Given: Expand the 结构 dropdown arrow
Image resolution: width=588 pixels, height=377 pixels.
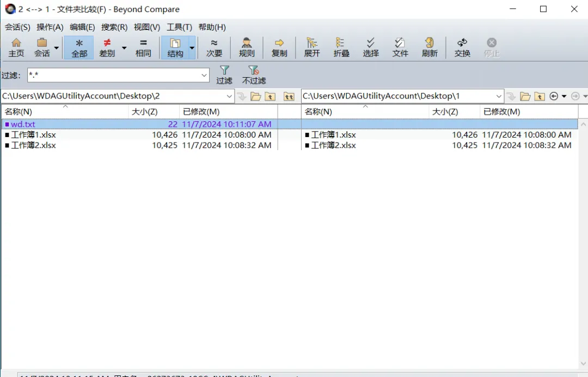Looking at the screenshot, I should click(192, 47).
